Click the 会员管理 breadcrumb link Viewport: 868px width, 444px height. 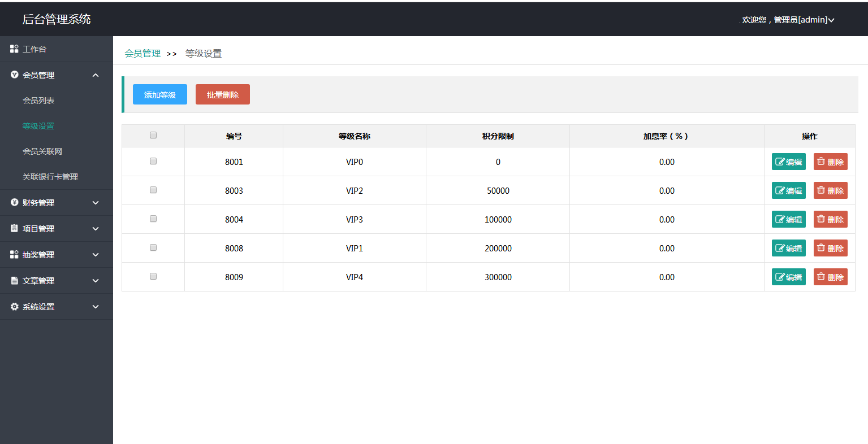(x=142, y=54)
